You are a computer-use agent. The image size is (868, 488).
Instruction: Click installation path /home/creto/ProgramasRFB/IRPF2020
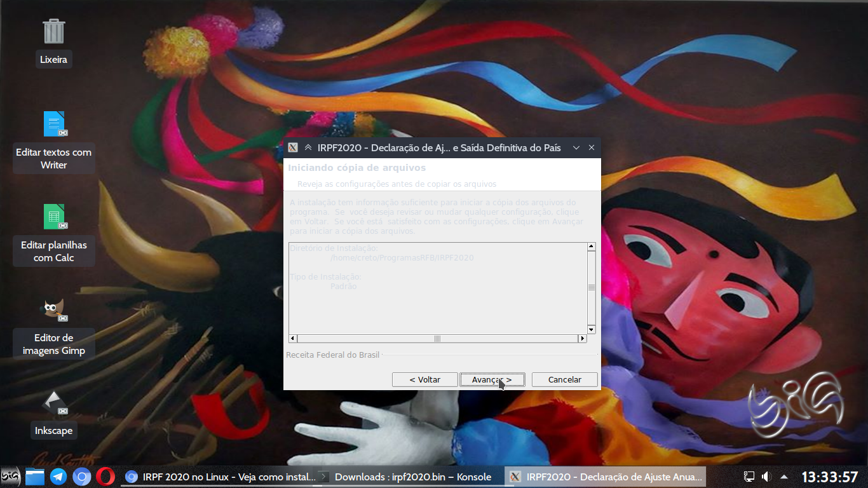click(402, 258)
